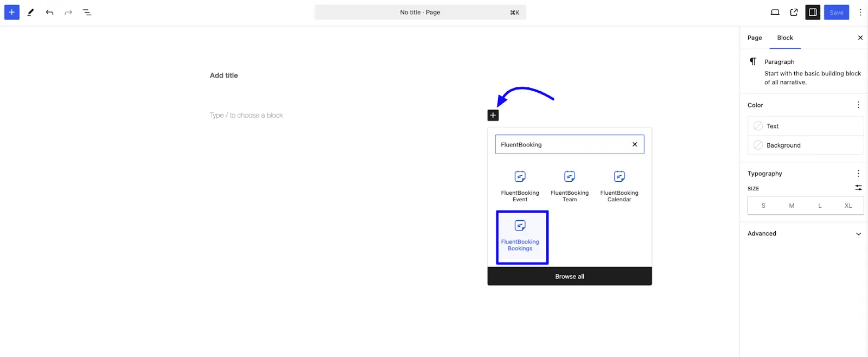Pick a Text color
Screen dimensions: 868x357
[x=806, y=126]
